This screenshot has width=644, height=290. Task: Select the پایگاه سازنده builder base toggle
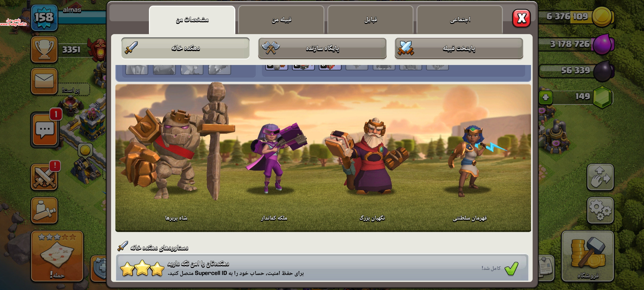click(x=322, y=48)
